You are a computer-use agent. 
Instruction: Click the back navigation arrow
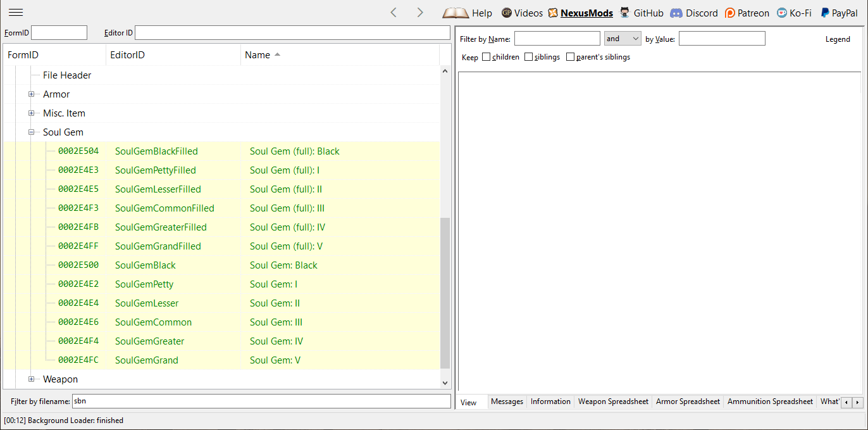point(394,13)
